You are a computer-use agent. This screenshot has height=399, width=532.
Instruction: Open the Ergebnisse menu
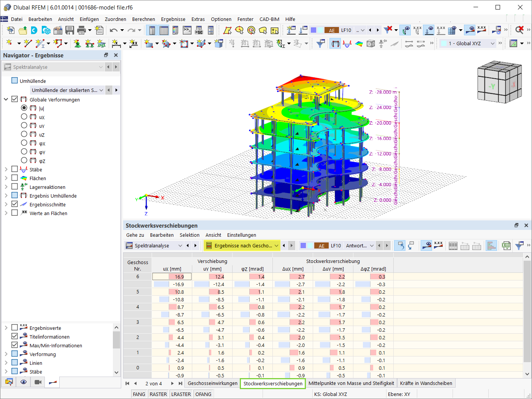click(x=173, y=19)
